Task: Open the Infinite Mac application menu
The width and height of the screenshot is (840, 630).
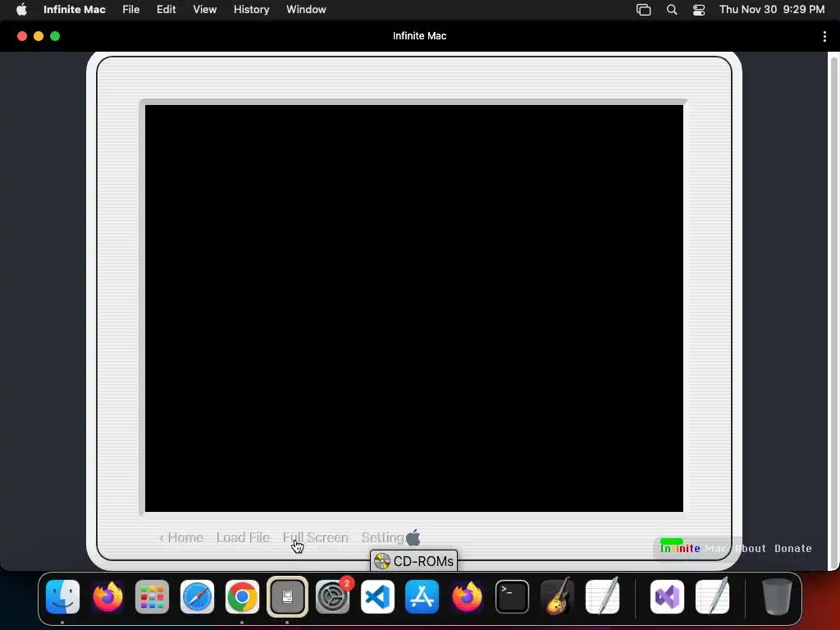Action: pos(75,10)
